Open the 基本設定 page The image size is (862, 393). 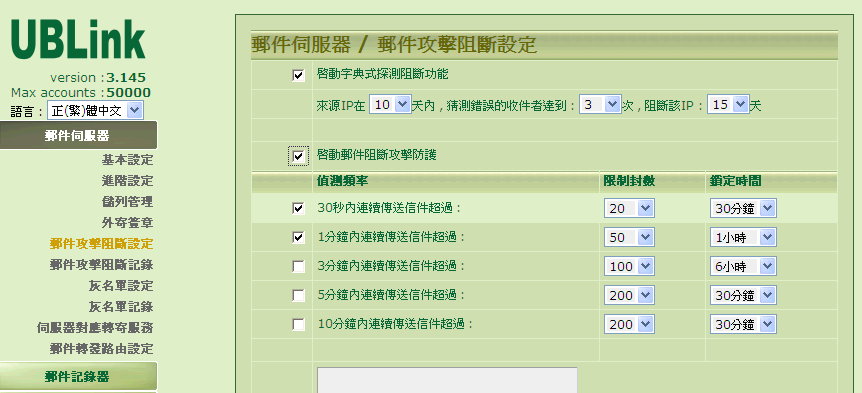(x=127, y=160)
